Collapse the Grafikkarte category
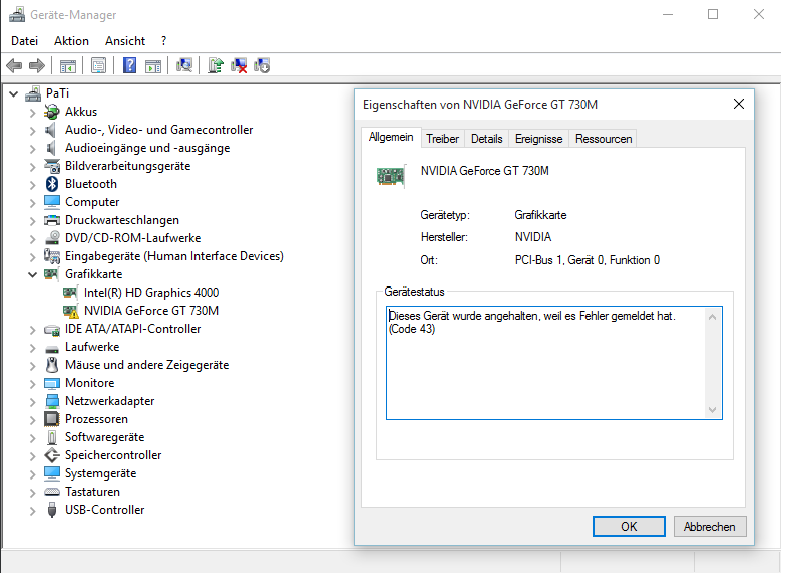This screenshot has height=578, width=785. (33, 274)
